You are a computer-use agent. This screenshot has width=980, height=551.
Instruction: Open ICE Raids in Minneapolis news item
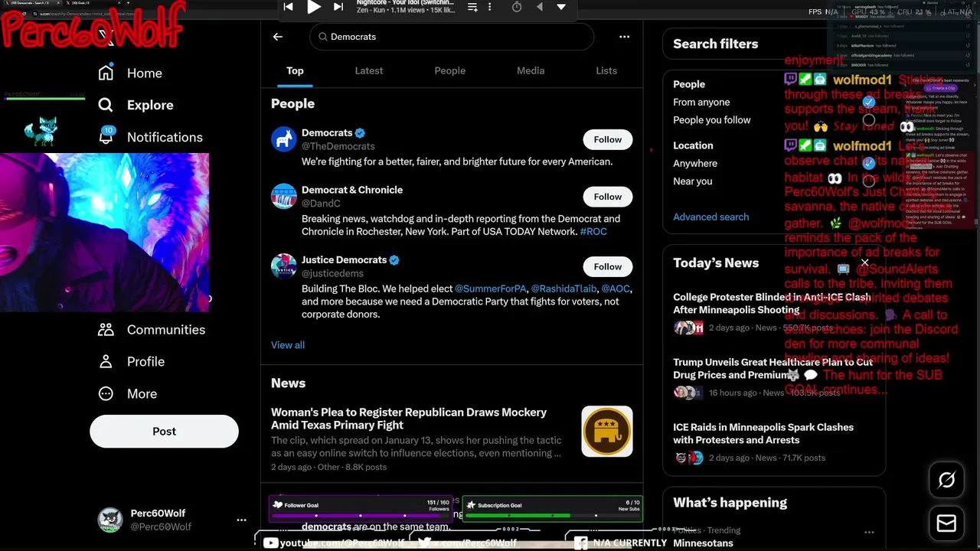763,433
